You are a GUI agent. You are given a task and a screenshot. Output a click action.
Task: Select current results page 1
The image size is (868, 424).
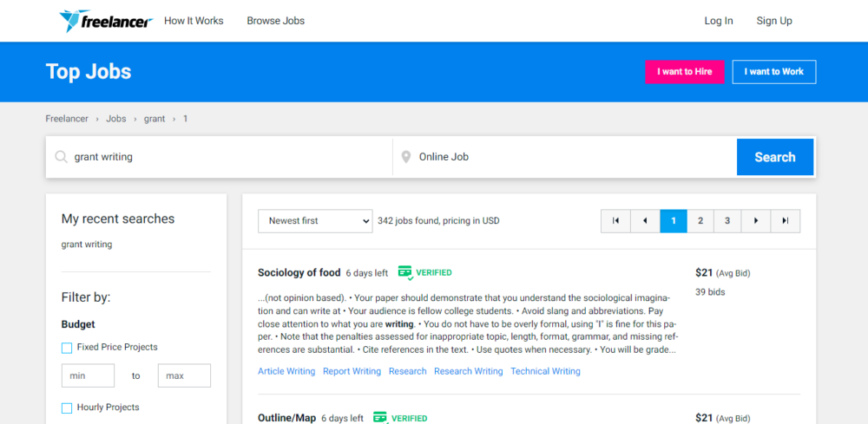[x=674, y=221]
